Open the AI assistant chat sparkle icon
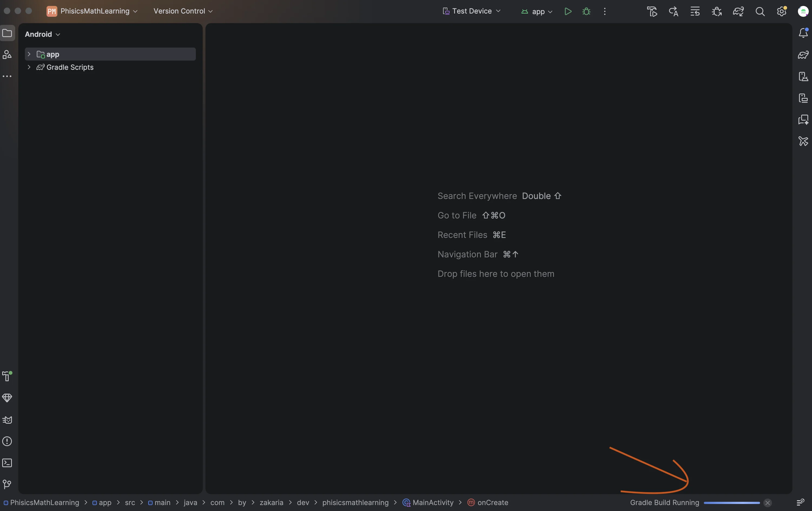This screenshot has width=812, height=511. 804,120
